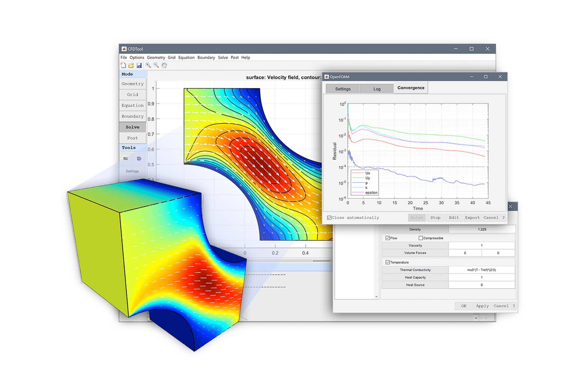Open the Boundary menu in the menu bar
The height and width of the screenshot is (392, 588).
tap(206, 57)
